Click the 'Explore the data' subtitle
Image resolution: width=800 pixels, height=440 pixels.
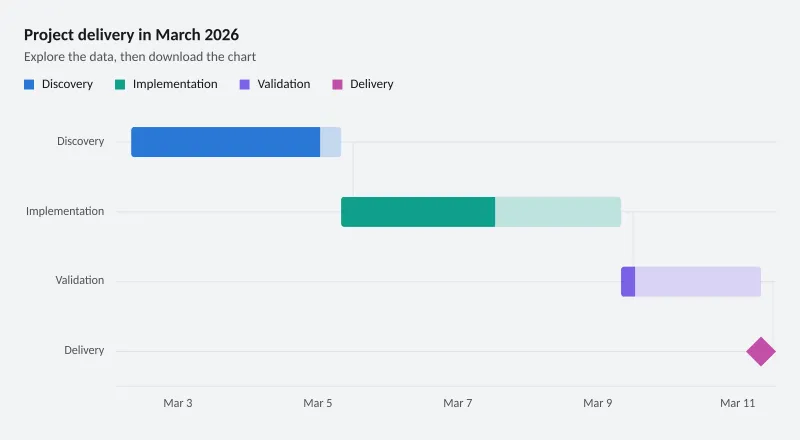pyautogui.click(x=140, y=57)
